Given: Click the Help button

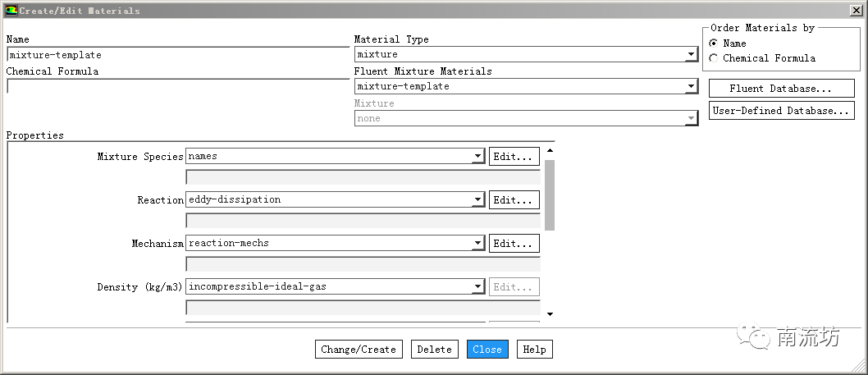Looking at the screenshot, I should pos(534,350).
